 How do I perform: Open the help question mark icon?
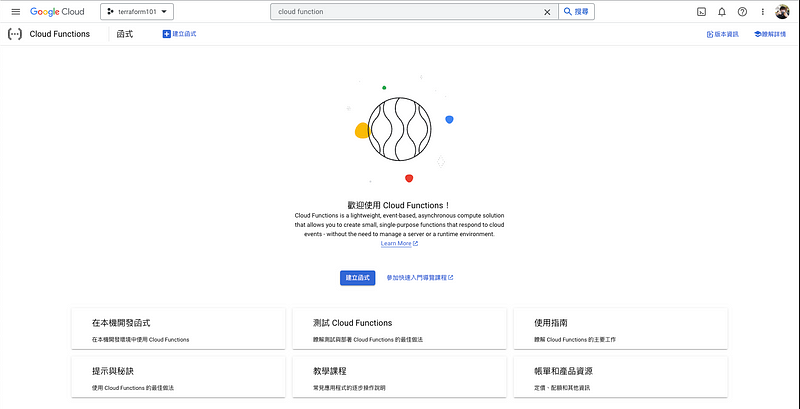[742, 12]
